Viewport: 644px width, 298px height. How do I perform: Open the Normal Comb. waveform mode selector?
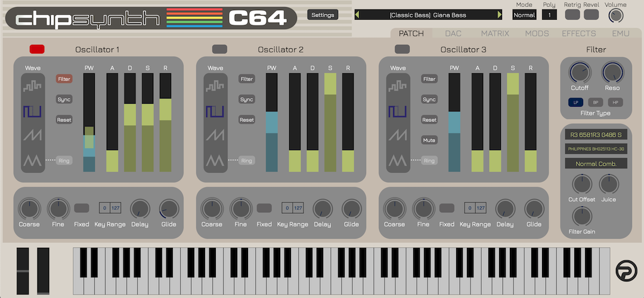(x=596, y=164)
